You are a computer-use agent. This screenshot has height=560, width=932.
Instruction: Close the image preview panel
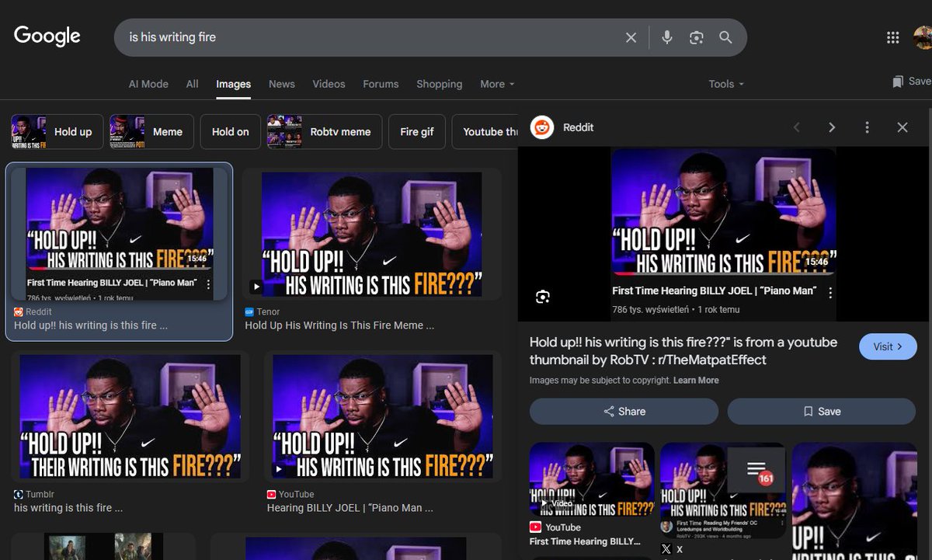point(902,127)
